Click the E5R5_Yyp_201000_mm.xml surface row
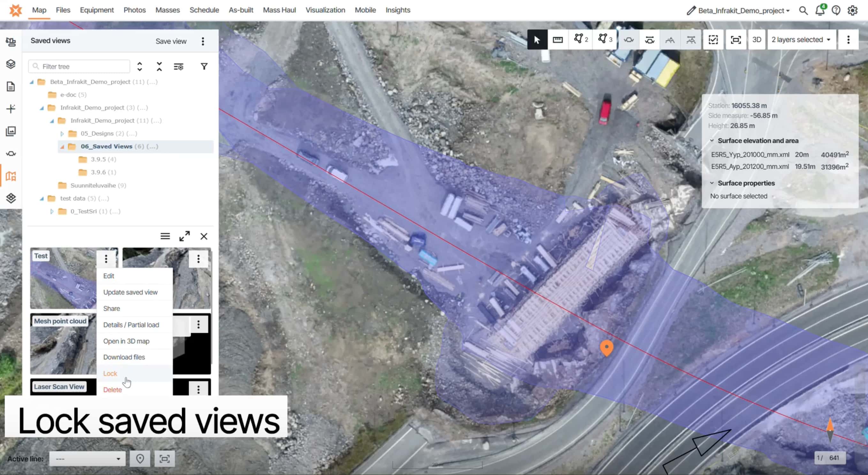 [x=780, y=154]
